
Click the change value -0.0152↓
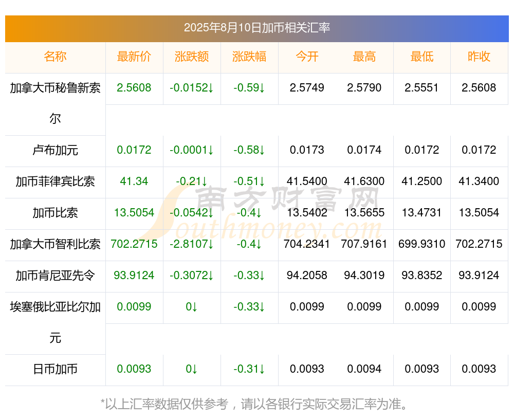point(192,87)
